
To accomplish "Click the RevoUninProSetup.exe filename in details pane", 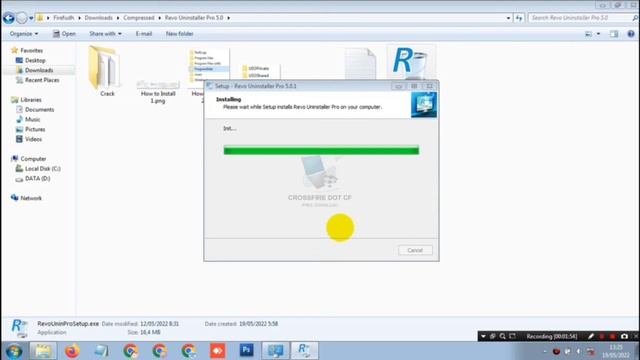I will pyautogui.click(x=68, y=324).
